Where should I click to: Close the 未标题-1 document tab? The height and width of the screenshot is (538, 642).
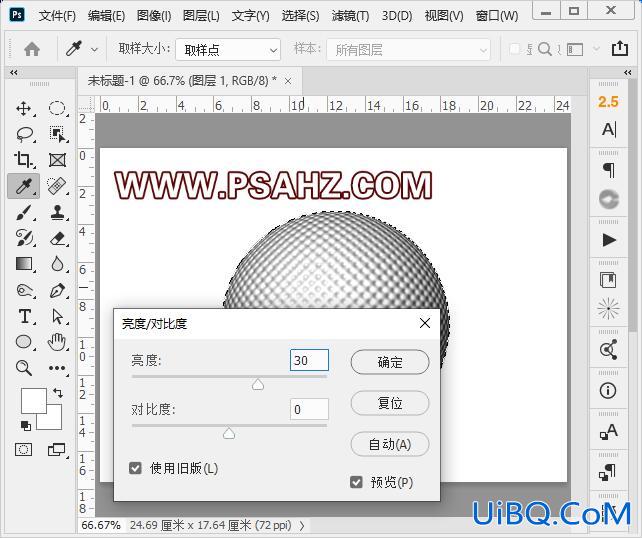[x=288, y=81]
